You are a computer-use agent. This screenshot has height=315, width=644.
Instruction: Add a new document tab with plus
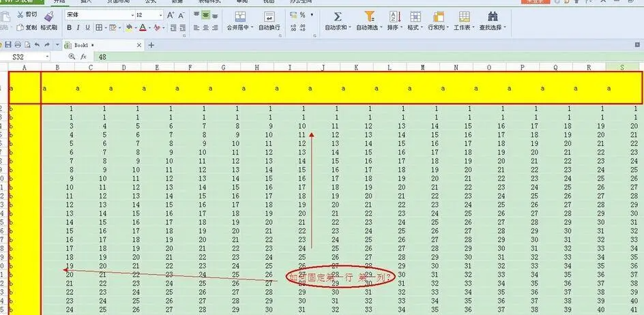point(151,45)
